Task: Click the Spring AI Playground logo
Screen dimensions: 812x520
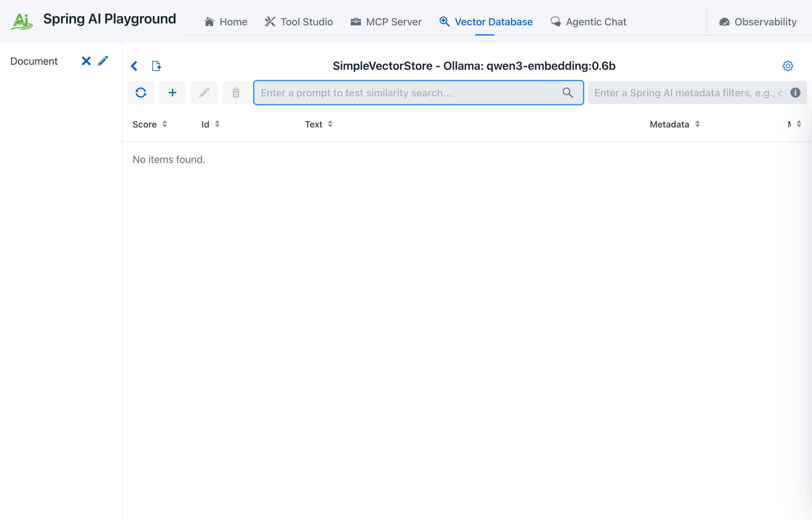Action: coord(22,21)
